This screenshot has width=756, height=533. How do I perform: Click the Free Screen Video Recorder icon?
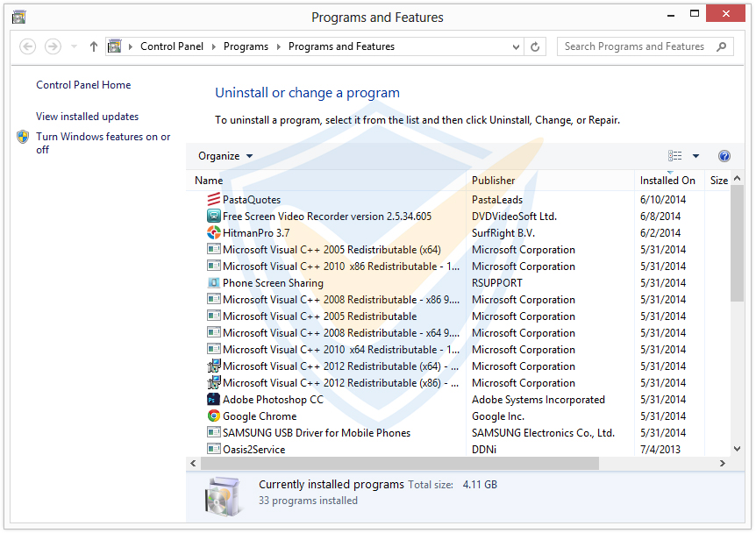pos(213,217)
